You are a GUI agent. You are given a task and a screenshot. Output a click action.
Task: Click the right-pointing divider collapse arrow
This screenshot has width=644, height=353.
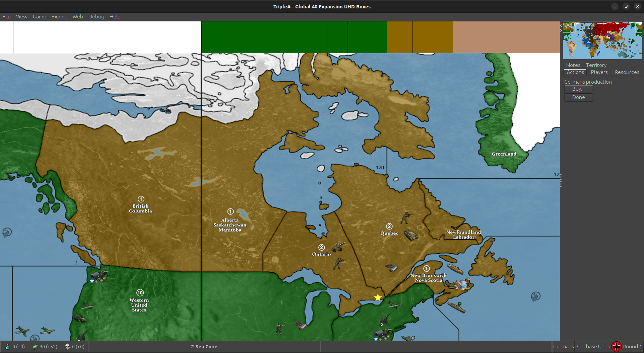point(561,30)
